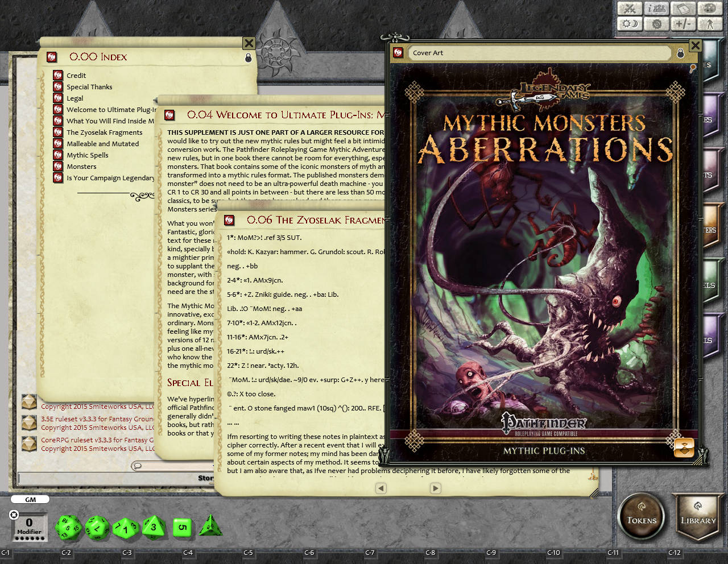Screen dimensions: 728x564
Task: Open the Options gear icon
Action: tap(656, 24)
